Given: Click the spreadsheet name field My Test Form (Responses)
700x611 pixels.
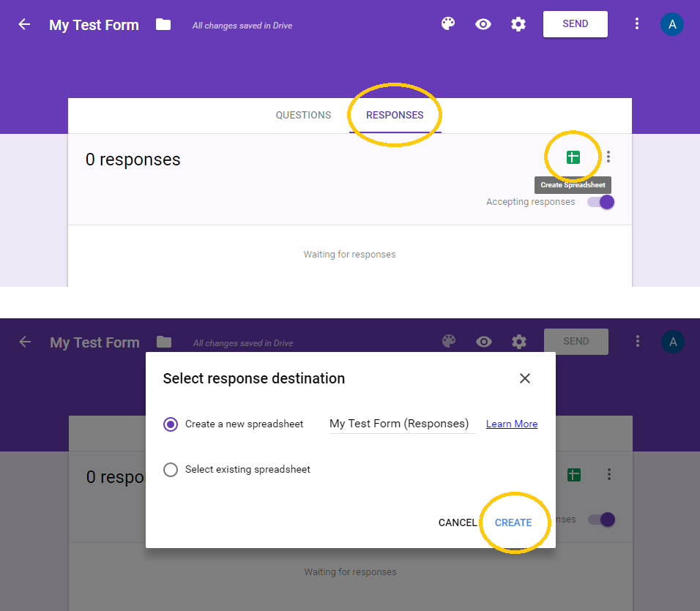Looking at the screenshot, I should 401,424.
